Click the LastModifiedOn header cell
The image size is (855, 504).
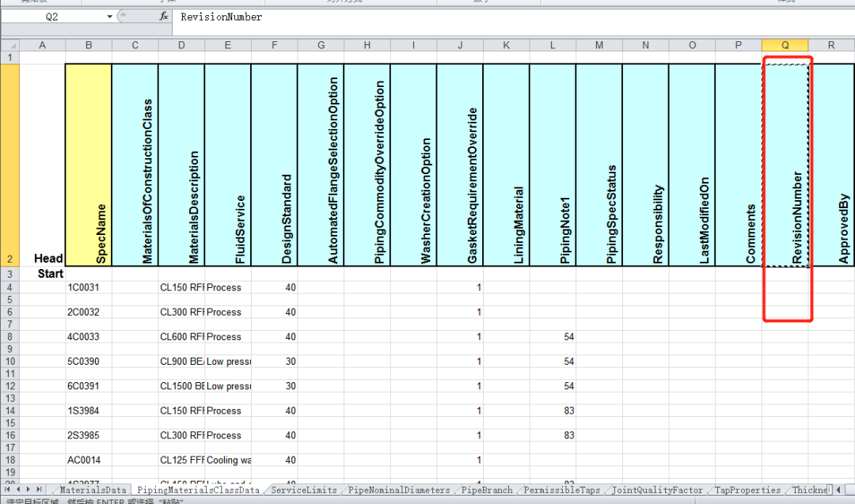[692, 165]
